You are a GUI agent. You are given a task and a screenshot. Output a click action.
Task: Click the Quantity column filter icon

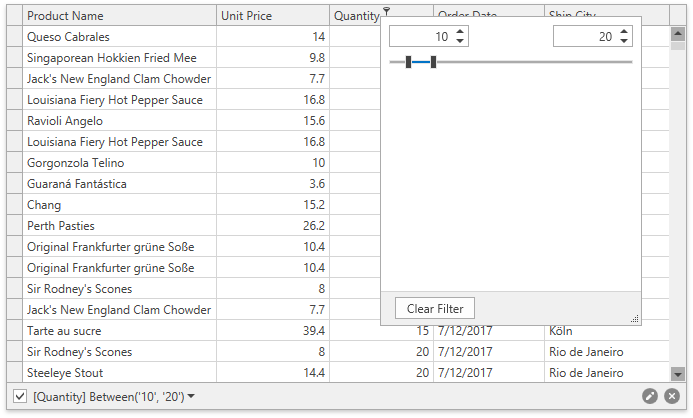(387, 10)
